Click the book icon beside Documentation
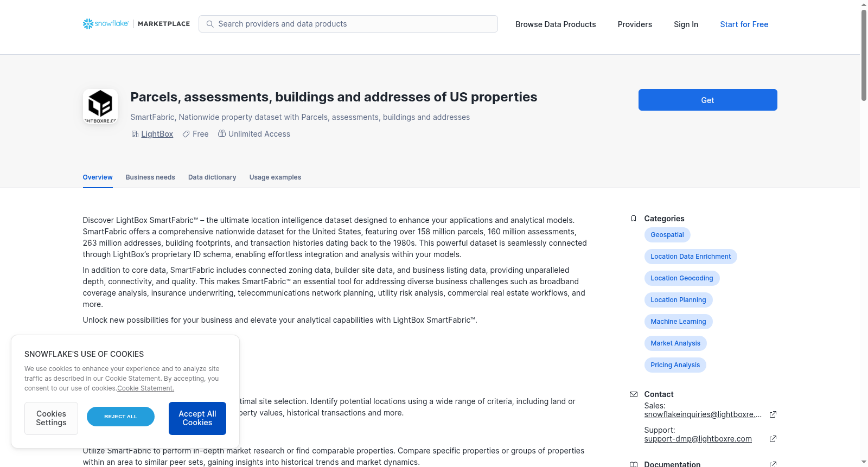 click(x=634, y=464)
